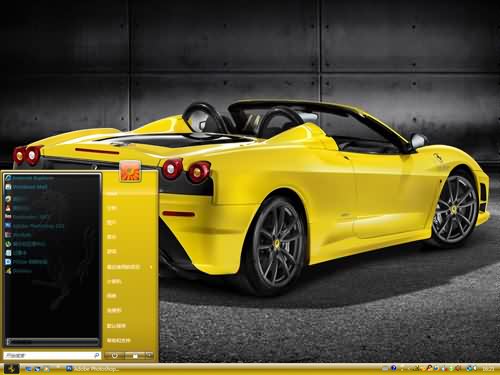Expand the recent items submenu arrow
The height and width of the screenshot is (375, 500).
[151, 267]
